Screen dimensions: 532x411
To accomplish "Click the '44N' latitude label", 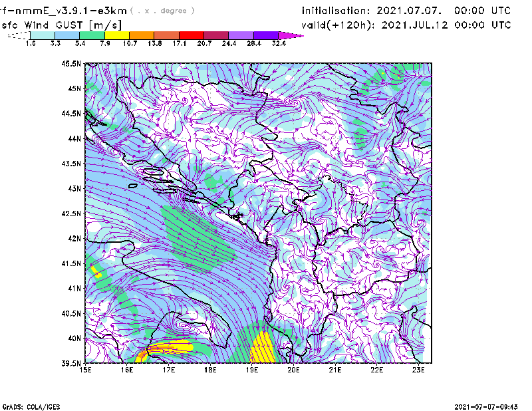I will point(74,138).
